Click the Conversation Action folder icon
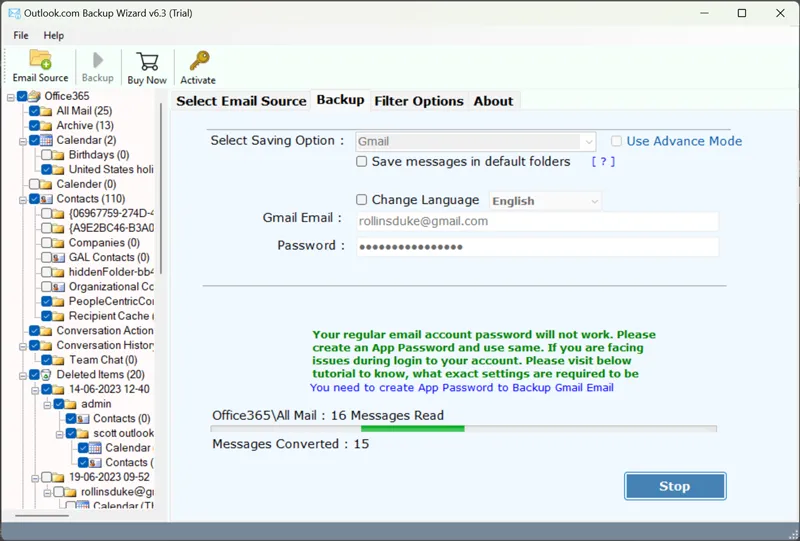This screenshot has height=541, width=800. point(46,331)
